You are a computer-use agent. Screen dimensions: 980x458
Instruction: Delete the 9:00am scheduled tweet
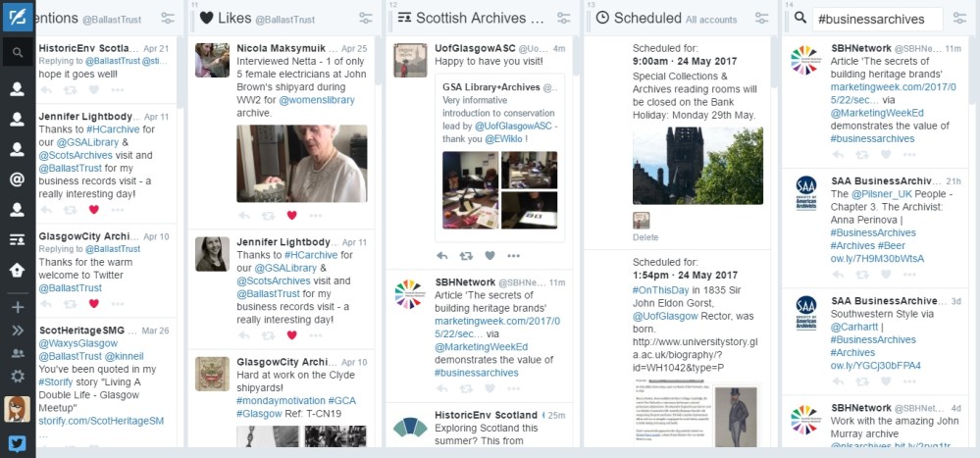(645, 237)
